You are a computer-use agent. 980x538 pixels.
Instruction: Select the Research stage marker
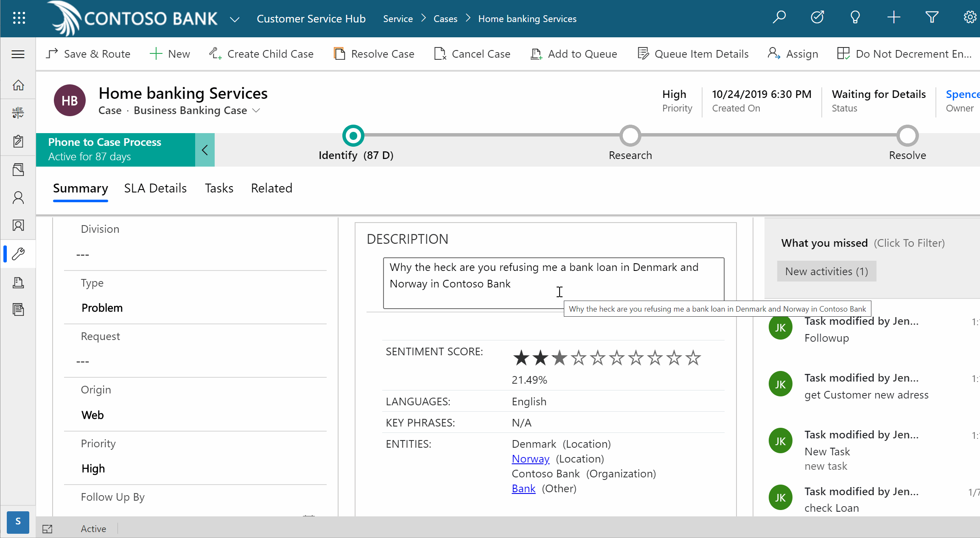coord(630,136)
